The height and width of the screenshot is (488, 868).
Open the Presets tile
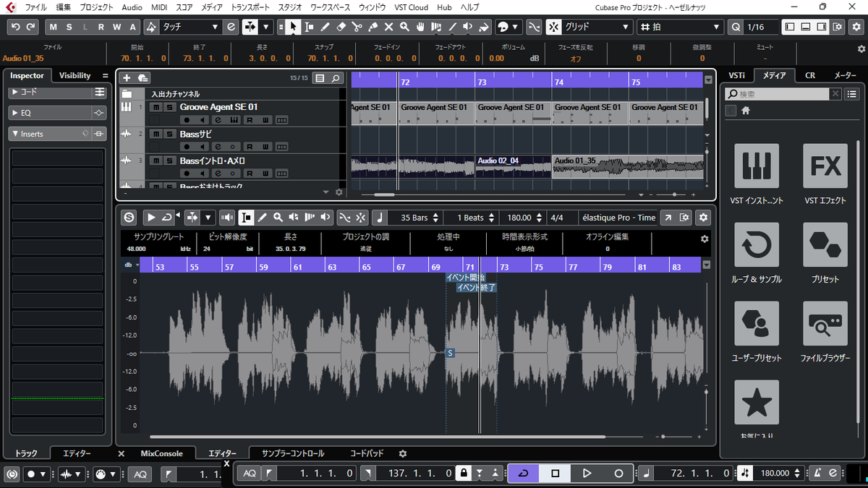pos(825,245)
